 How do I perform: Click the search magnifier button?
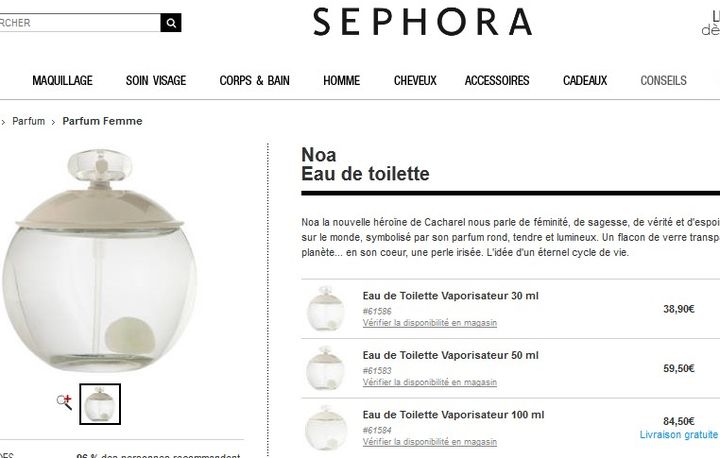click(171, 23)
